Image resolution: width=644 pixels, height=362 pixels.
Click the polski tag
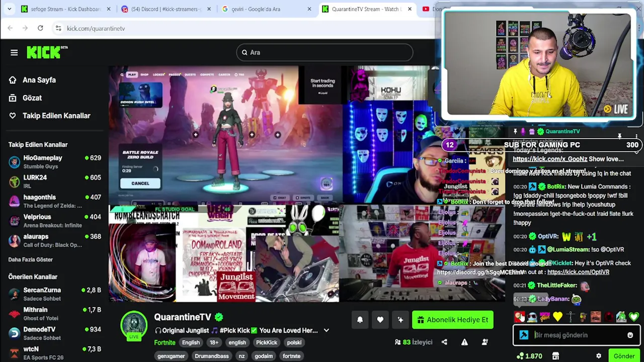[294, 342]
